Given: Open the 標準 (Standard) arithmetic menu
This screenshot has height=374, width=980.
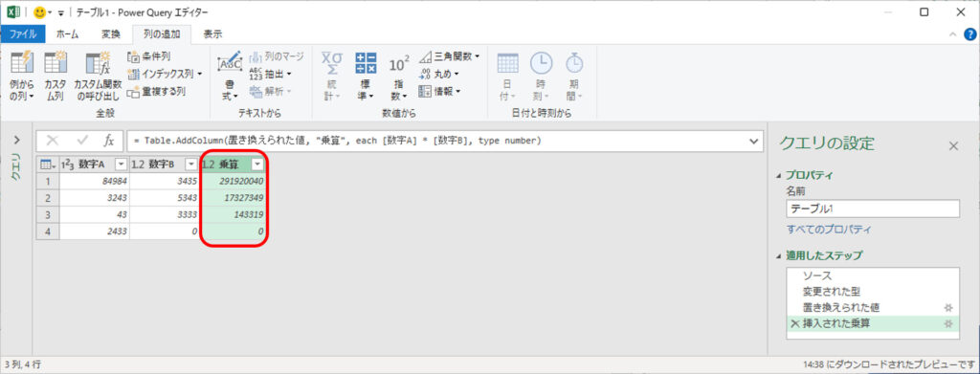Looking at the screenshot, I should [366, 77].
